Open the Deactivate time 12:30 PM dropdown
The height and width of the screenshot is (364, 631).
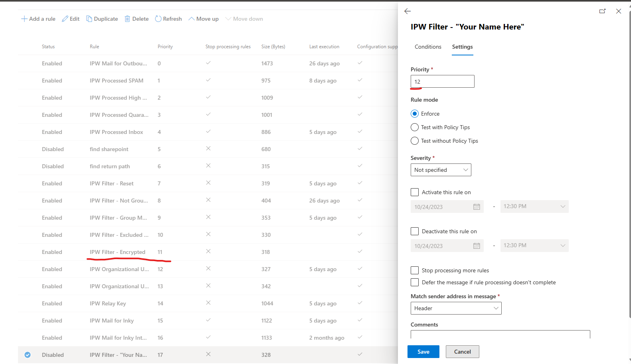pos(534,246)
